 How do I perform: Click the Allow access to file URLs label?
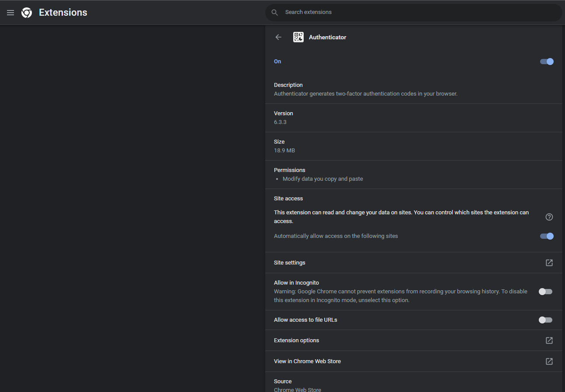click(x=305, y=320)
